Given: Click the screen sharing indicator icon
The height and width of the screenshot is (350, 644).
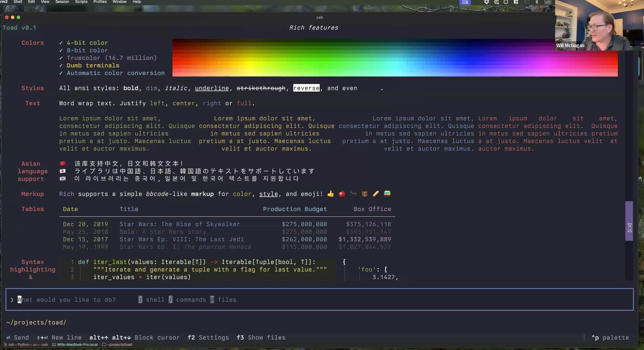Looking at the screenshot, I should [465, 2].
